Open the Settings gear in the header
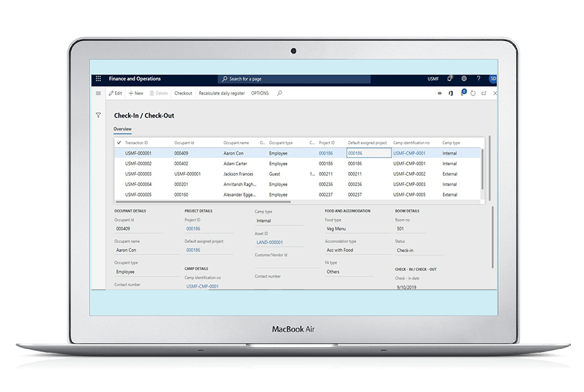584x392 pixels. [464, 78]
